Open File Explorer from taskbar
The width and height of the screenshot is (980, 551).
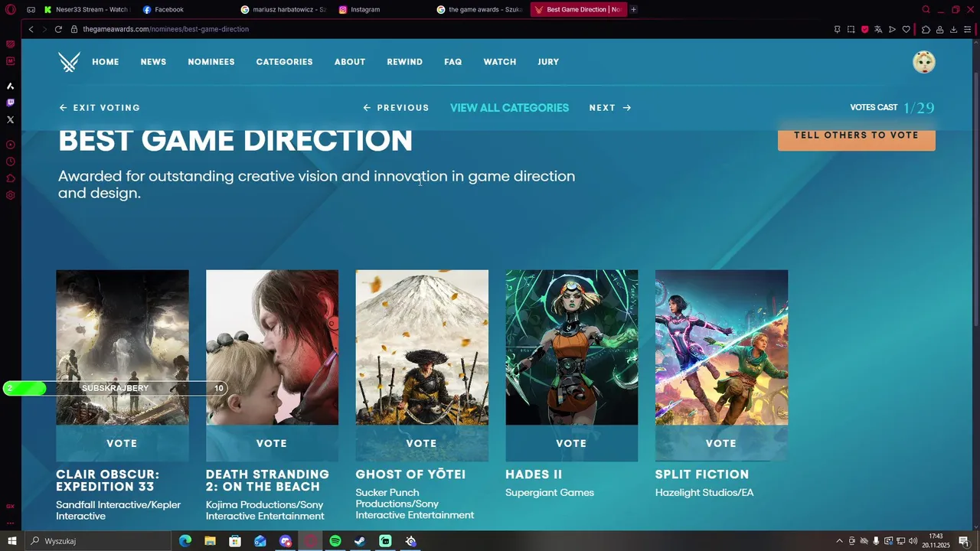coord(210,541)
